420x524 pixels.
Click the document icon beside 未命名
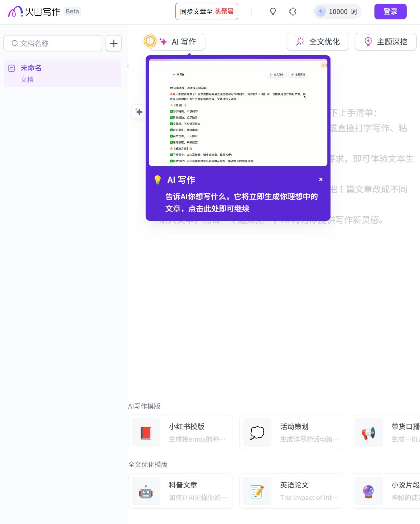[x=12, y=68]
